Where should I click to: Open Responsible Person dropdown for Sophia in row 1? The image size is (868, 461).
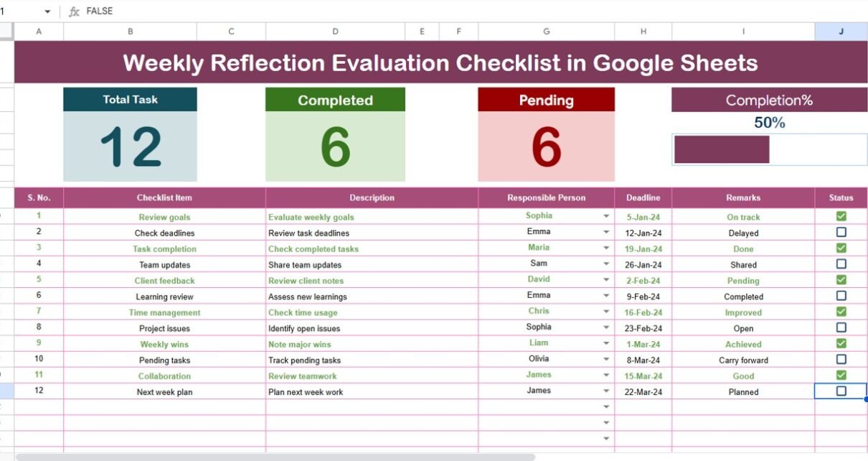(606, 216)
